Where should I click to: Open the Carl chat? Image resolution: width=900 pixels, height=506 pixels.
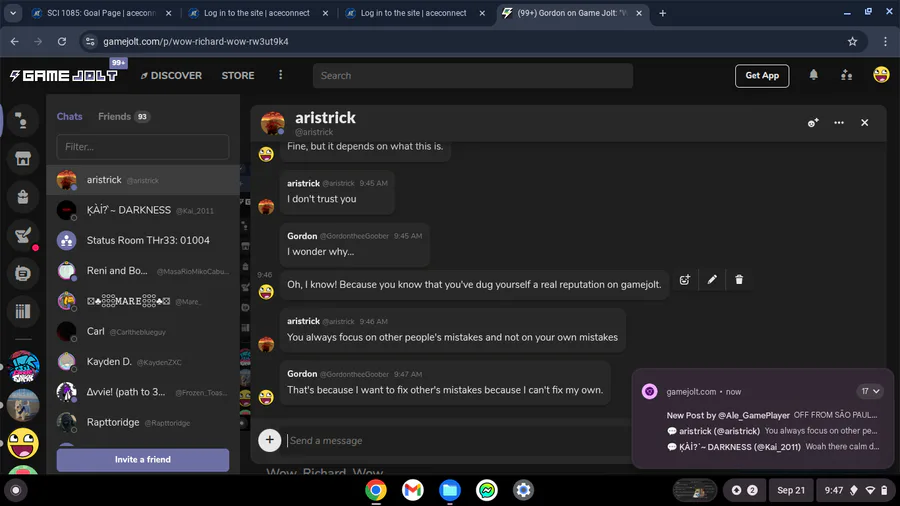[142, 332]
